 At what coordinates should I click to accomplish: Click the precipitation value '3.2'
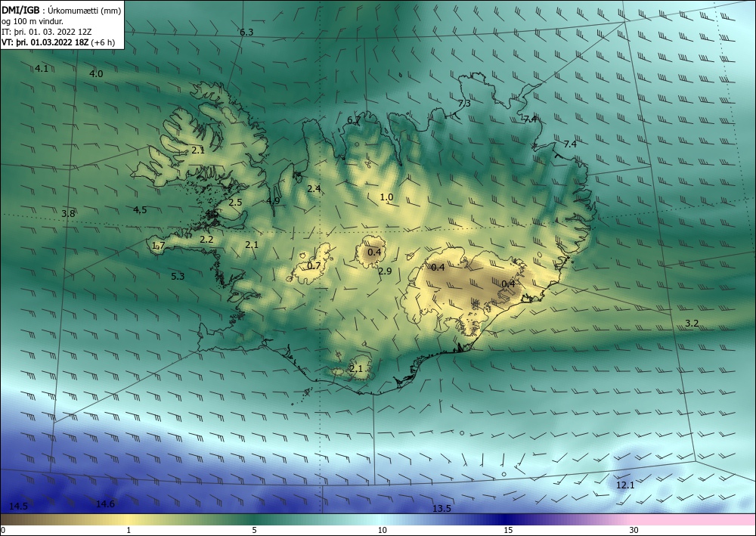pos(692,323)
